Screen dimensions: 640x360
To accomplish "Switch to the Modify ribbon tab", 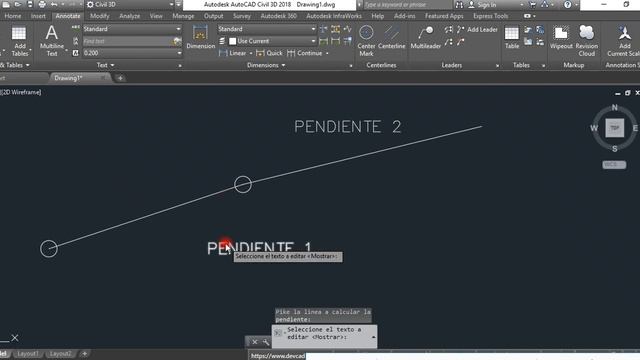I will point(100,16).
